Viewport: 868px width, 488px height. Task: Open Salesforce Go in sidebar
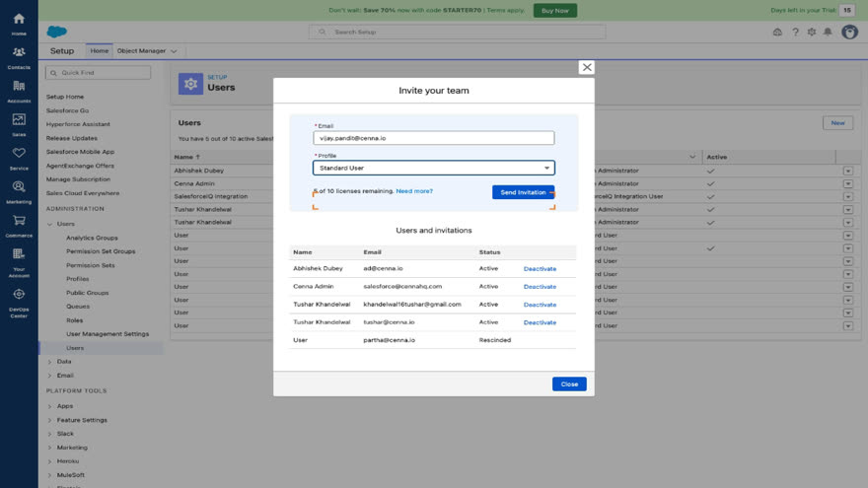[67, 110]
